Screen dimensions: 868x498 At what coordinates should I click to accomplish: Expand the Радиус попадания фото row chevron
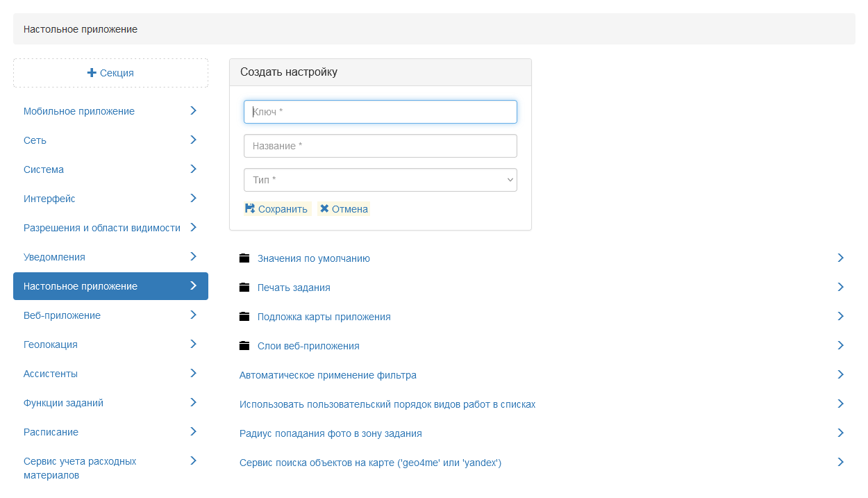[x=840, y=433]
